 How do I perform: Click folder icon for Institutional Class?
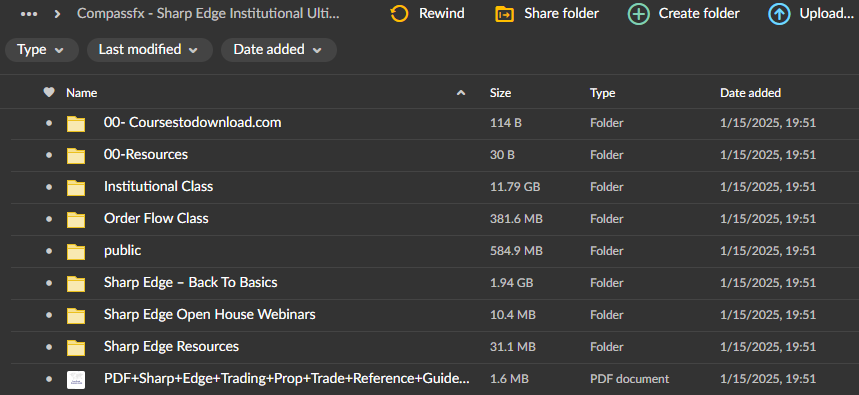76,187
